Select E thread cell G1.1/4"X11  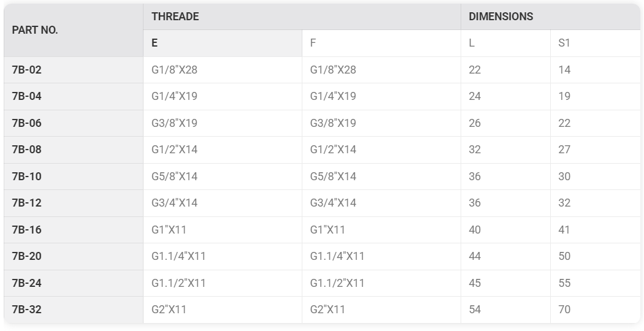point(223,257)
